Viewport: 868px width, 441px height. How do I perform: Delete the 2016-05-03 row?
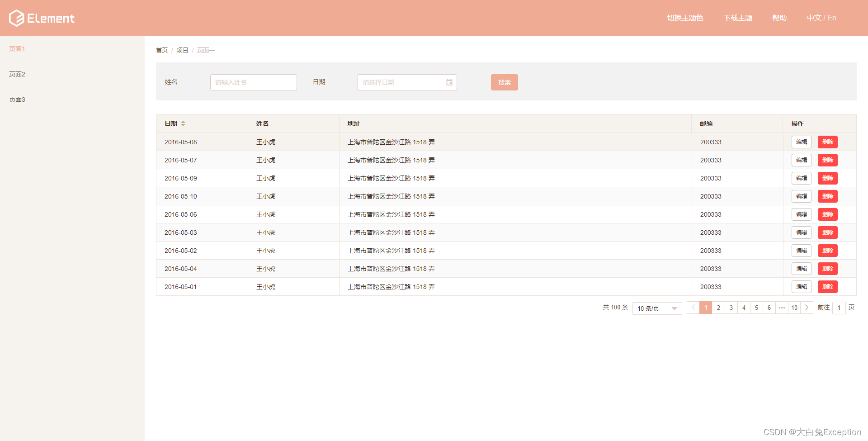point(828,232)
